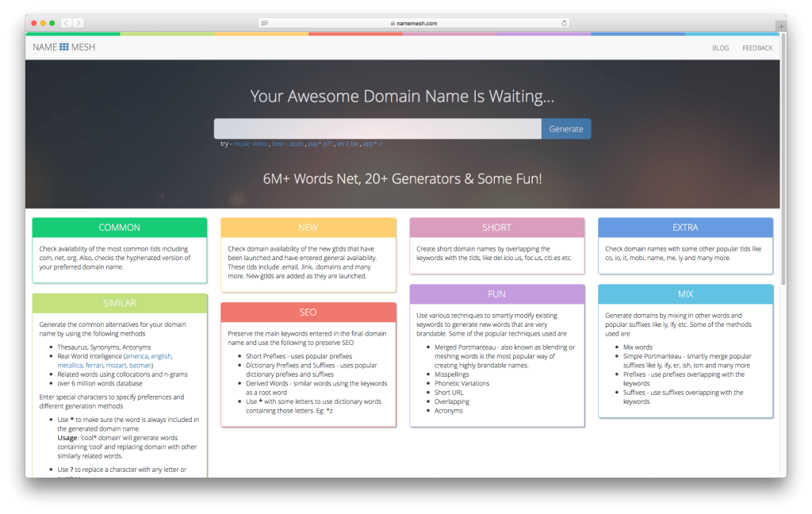Open the 'america' example link

pyautogui.click(x=136, y=356)
